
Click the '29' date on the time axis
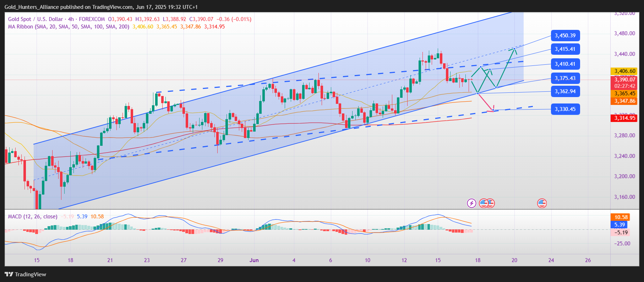coord(220,260)
